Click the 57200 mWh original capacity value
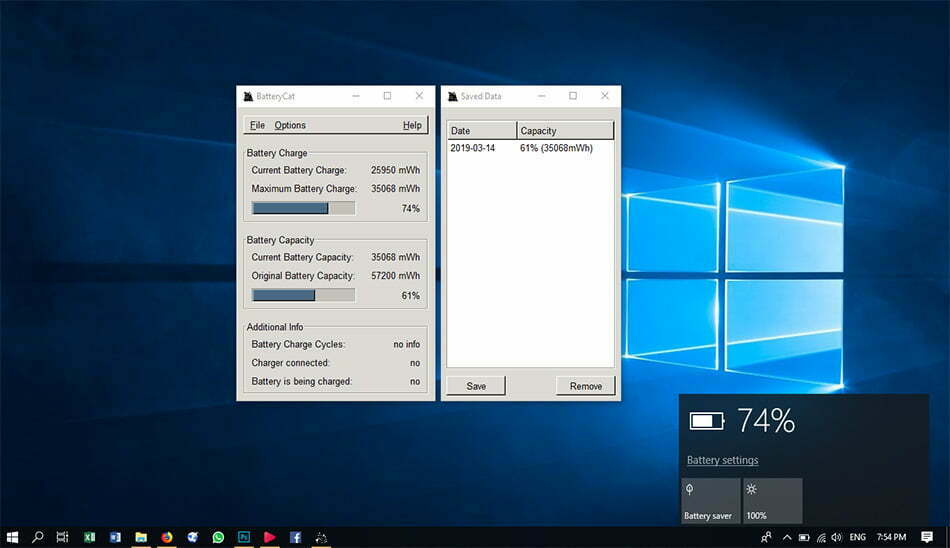 pyautogui.click(x=395, y=276)
